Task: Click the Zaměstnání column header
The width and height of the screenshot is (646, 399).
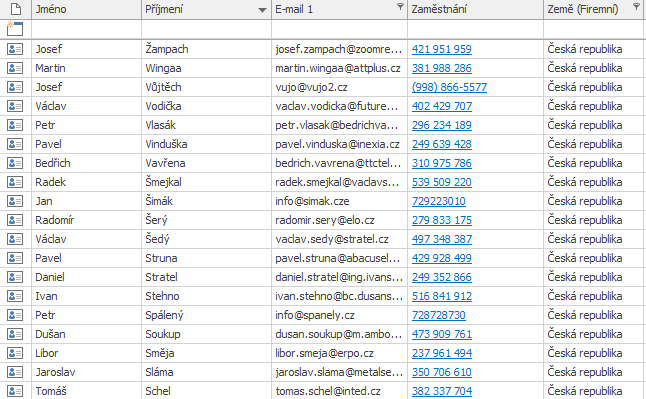Action: [x=475, y=9]
